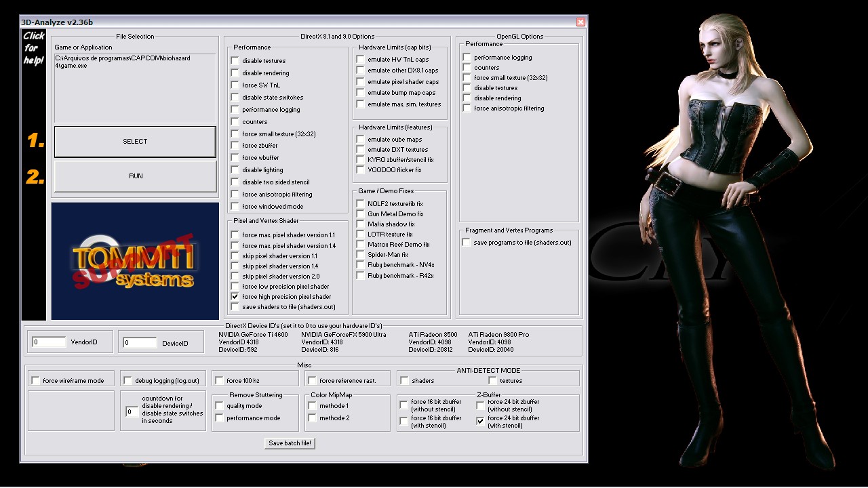
Task: Enable OpenGL counters checkbox
Action: pyautogui.click(x=467, y=68)
